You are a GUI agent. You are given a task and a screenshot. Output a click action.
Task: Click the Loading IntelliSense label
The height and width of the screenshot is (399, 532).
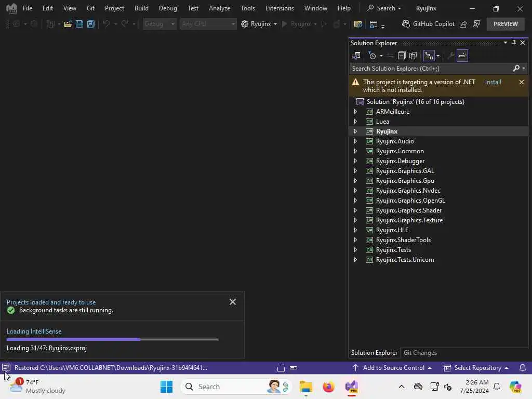click(34, 331)
